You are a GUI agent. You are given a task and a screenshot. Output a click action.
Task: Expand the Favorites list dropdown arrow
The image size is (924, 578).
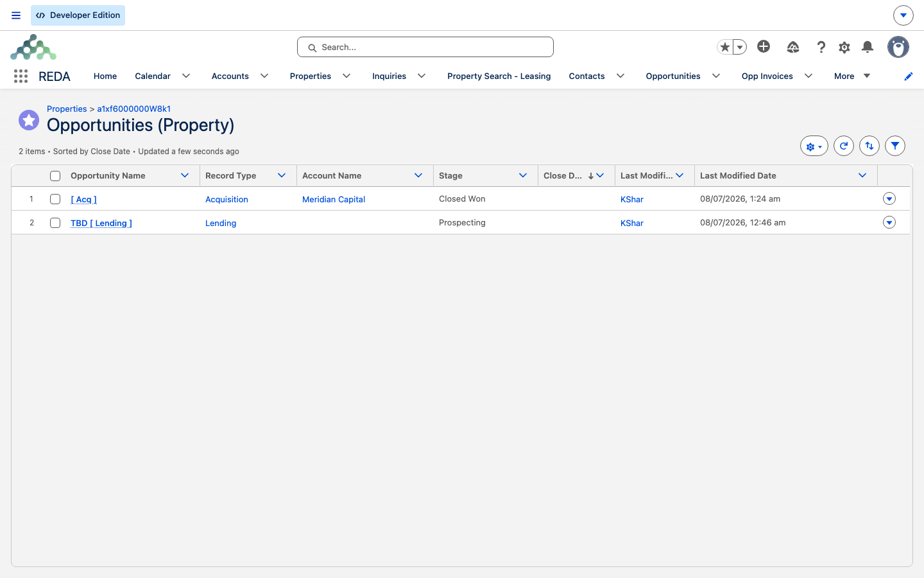tap(740, 47)
